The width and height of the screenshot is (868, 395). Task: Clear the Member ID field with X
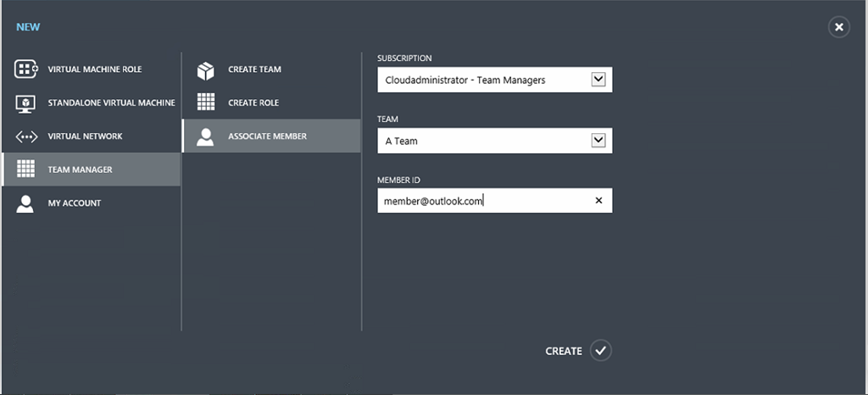point(598,201)
